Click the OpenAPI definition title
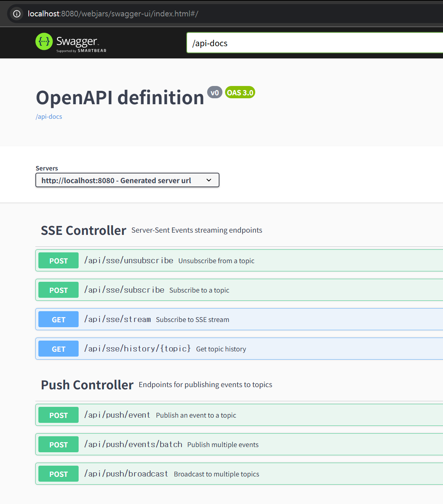Viewport: 443px width, 504px height. tap(120, 98)
